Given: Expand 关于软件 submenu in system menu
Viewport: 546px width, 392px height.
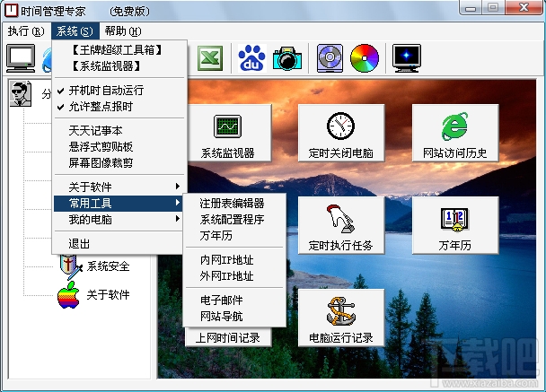Looking at the screenshot, I should pyautogui.click(x=119, y=187).
